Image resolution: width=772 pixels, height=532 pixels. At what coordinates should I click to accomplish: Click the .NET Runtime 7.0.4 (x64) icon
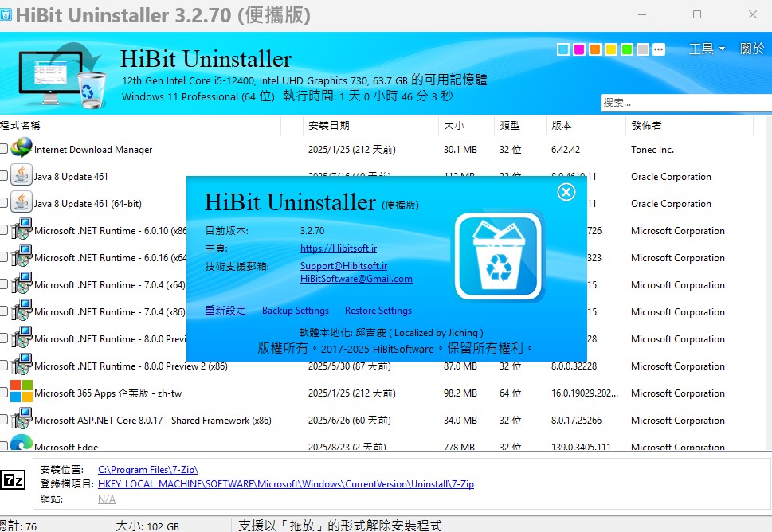click(22, 283)
